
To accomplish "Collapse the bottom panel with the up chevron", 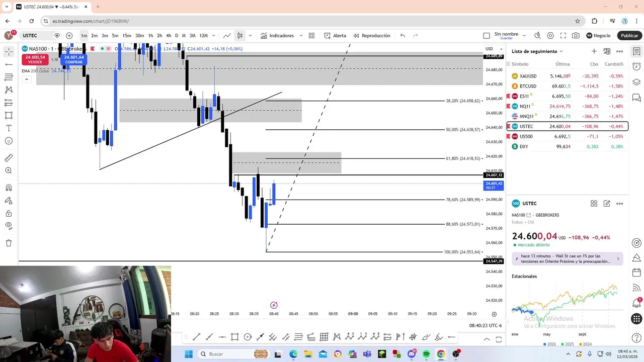I will coord(487,339).
